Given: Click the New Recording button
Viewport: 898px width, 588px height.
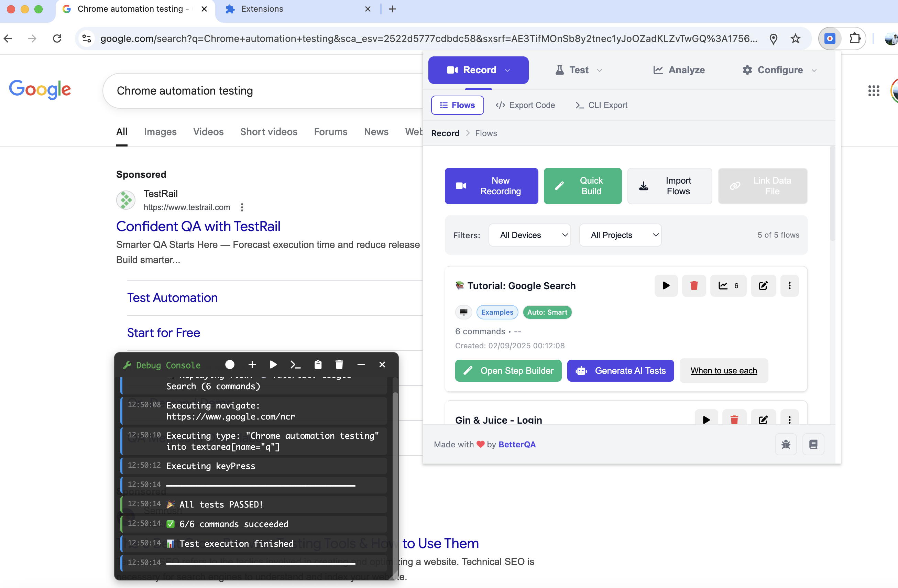Looking at the screenshot, I should pyautogui.click(x=491, y=186).
